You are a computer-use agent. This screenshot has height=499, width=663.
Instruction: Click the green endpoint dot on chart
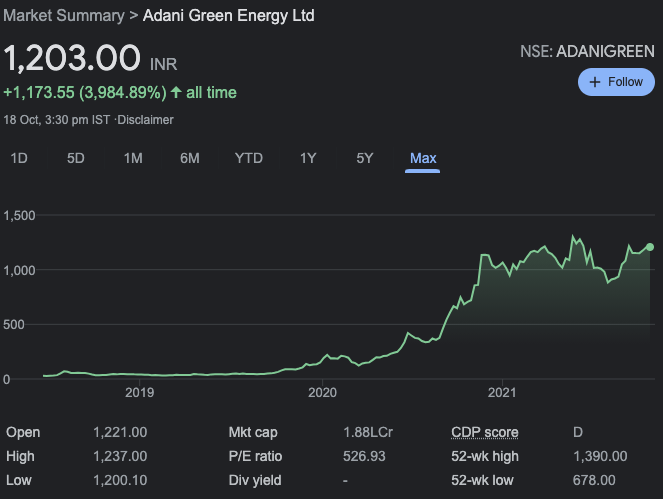pyautogui.click(x=650, y=247)
